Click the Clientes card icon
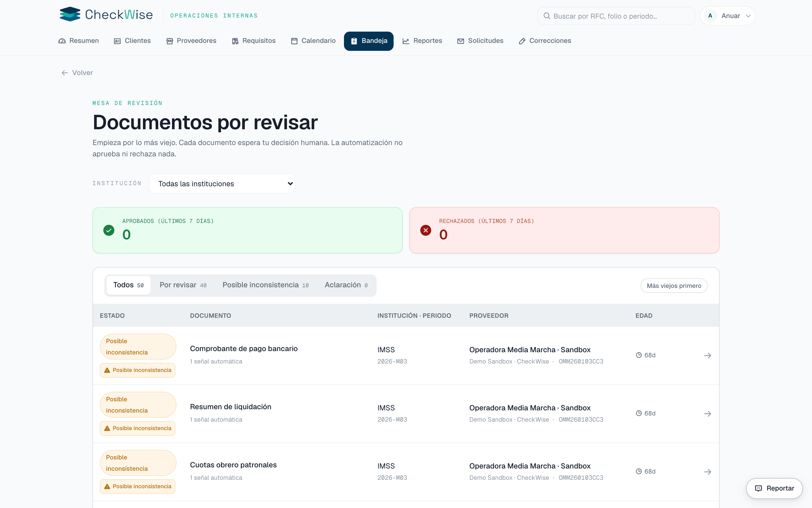 117,41
